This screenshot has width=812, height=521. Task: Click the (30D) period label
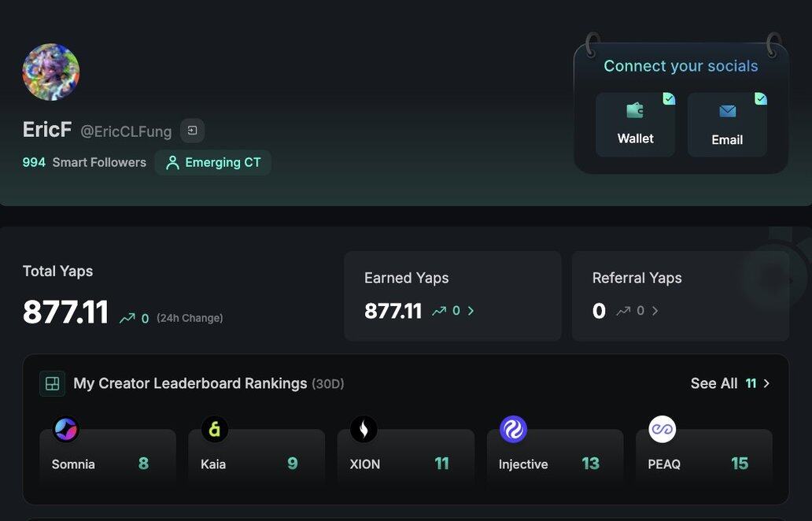pyautogui.click(x=328, y=384)
